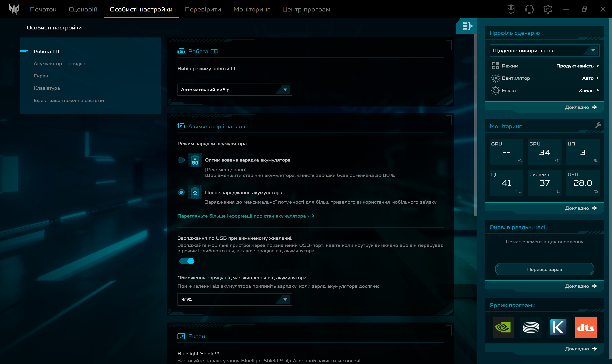
Task: Open support headset icon
Action: click(x=530, y=9)
